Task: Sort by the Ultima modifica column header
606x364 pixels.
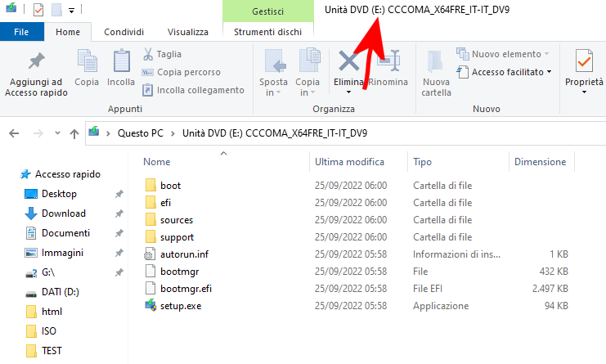Action: 349,161
